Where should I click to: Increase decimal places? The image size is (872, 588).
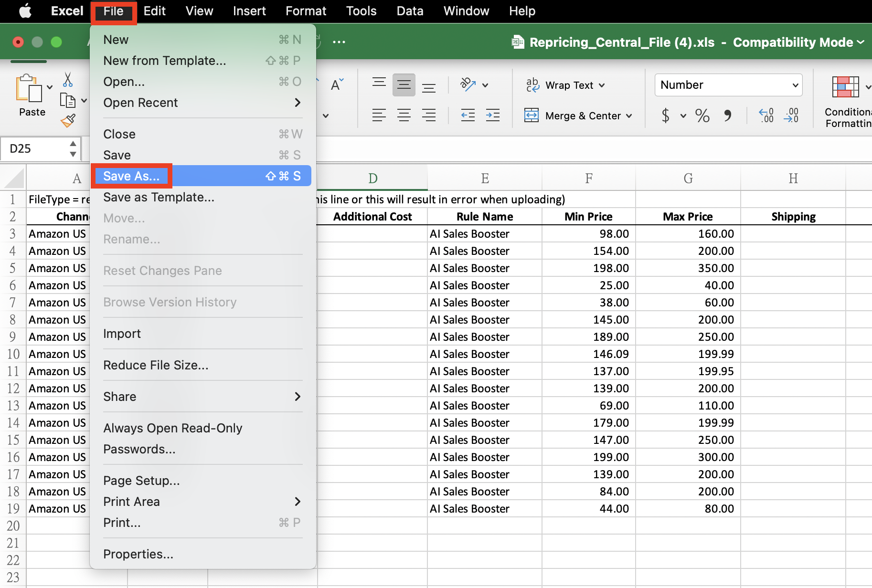766,115
